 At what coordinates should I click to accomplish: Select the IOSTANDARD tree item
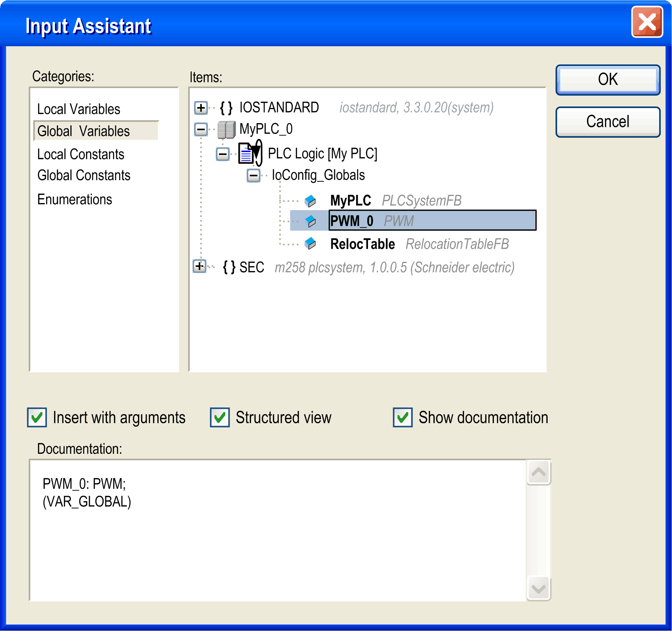coord(279,107)
